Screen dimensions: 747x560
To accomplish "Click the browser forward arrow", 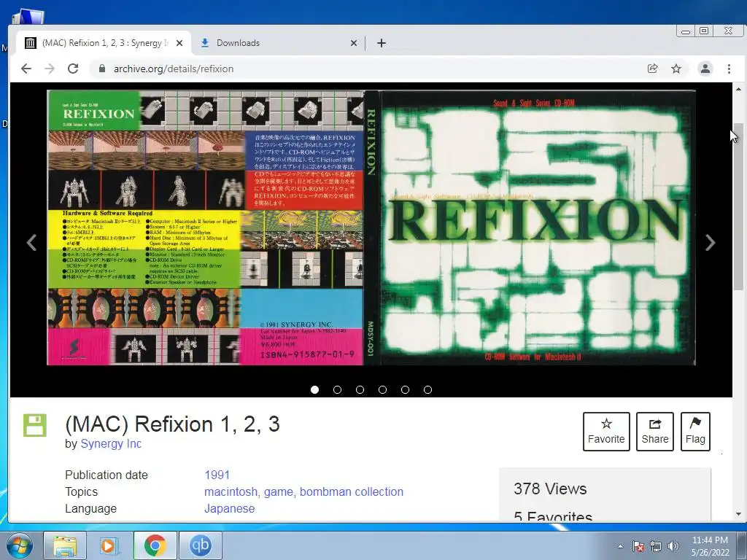I will [50, 69].
